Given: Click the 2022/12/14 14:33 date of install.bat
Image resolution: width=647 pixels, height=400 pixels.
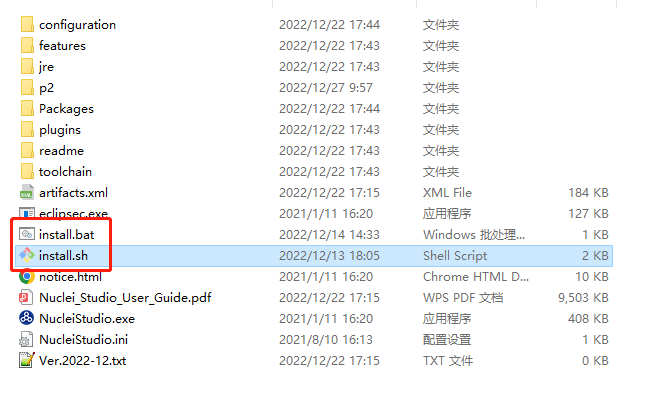Looking at the screenshot, I should coord(329,234).
